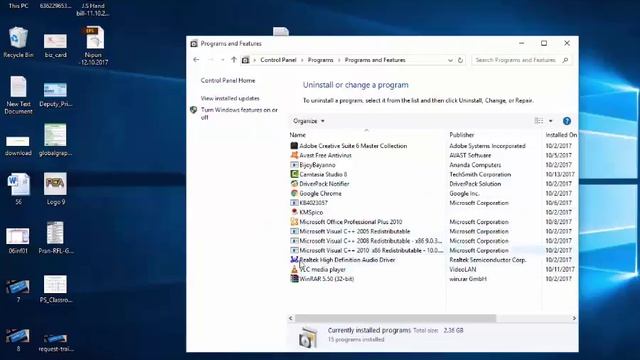Open Turn Windows features on or off
This screenshot has width=640, height=360.
pyautogui.click(x=239, y=113)
